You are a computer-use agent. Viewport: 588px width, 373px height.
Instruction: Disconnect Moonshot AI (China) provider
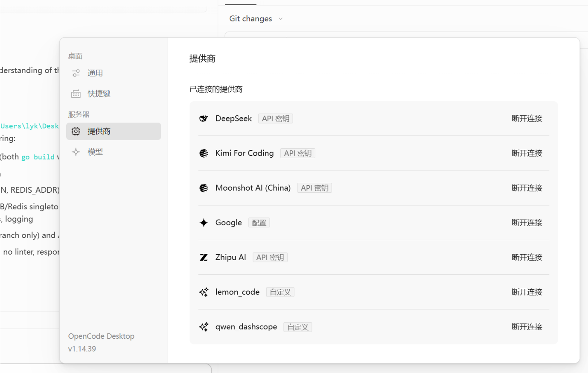pos(527,188)
